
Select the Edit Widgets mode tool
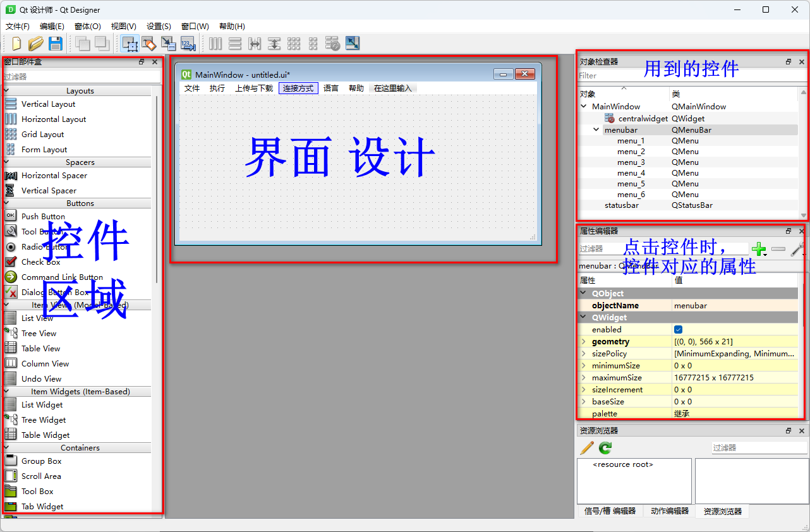131,44
